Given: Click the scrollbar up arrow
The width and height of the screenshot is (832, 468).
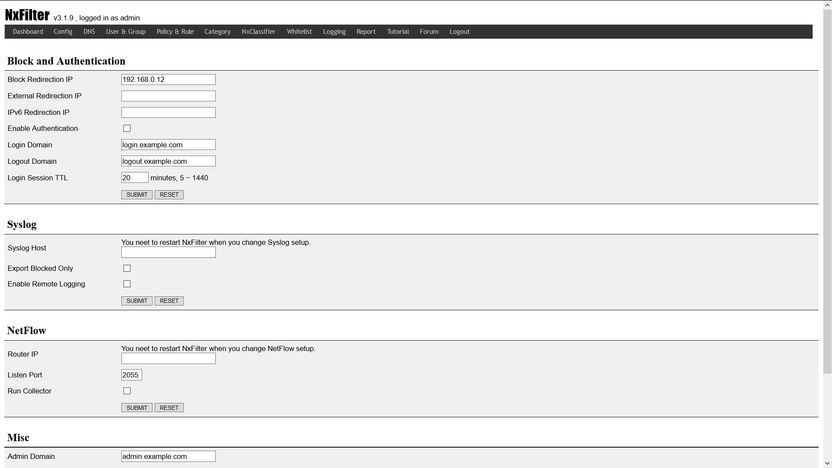Looking at the screenshot, I should pyautogui.click(x=827, y=5).
